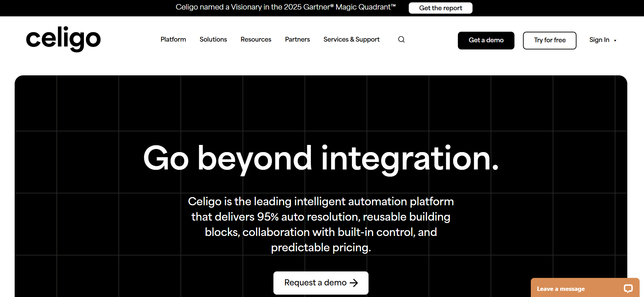Image resolution: width=644 pixels, height=297 pixels.
Task: Open the Platform menu
Action: 173,40
